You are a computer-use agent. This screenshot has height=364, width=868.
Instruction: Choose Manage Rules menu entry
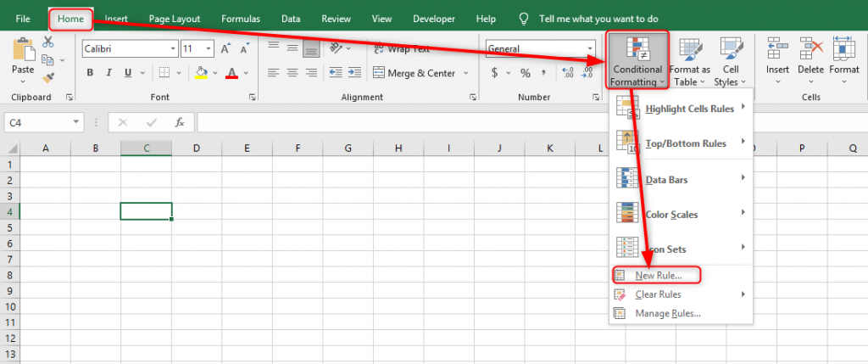click(x=668, y=313)
